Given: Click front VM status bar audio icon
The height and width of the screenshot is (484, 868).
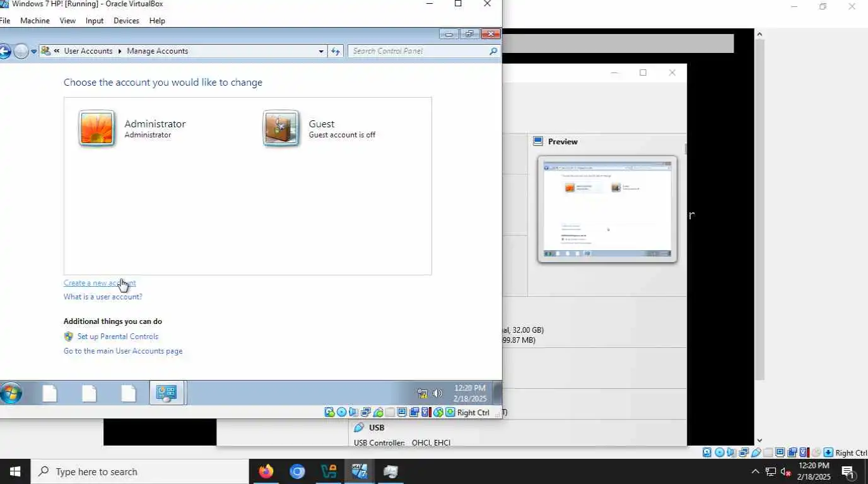Looking at the screenshot, I should (353, 412).
